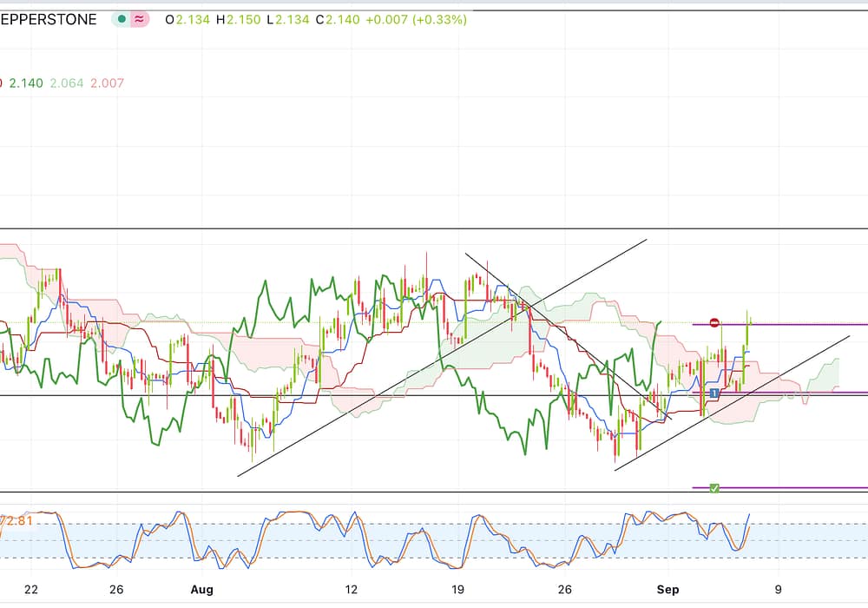Click the orange stochastic value 72.81

tap(16, 520)
